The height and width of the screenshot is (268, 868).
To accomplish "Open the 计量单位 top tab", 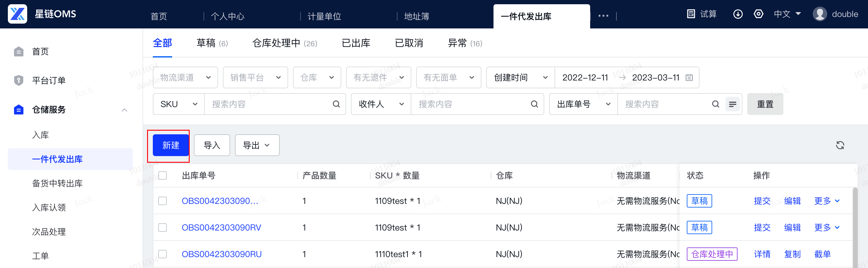I will point(324,16).
